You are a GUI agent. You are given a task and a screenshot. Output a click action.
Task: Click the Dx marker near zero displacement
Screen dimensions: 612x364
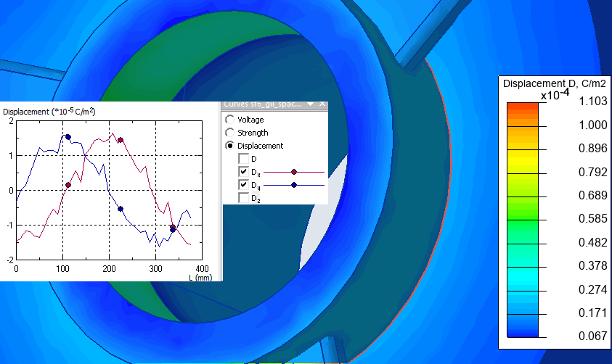(x=68, y=185)
